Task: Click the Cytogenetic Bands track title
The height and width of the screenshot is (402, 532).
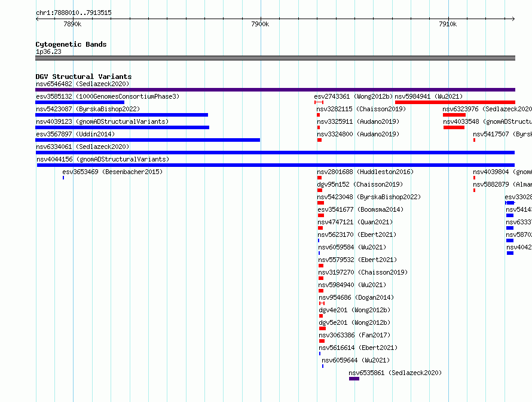Action: pyautogui.click(x=71, y=44)
